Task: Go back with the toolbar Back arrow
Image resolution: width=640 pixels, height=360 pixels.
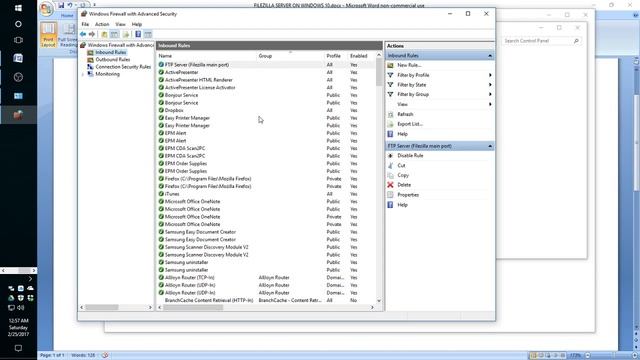Action: click(83, 34)
